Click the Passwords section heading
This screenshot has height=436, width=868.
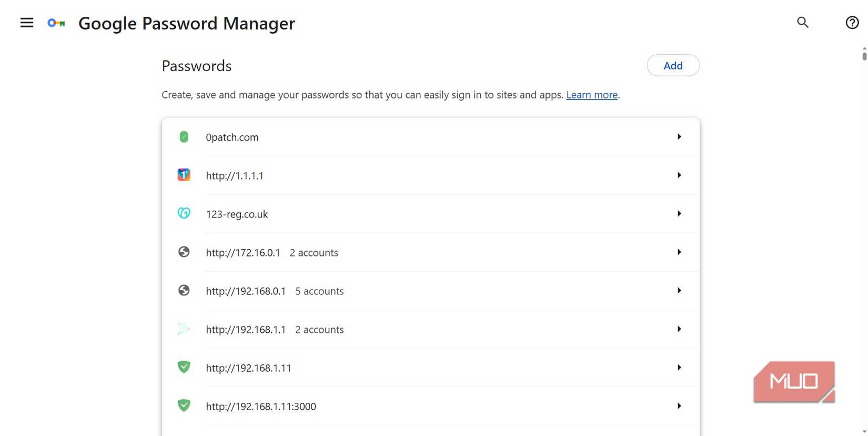(197, 66)
